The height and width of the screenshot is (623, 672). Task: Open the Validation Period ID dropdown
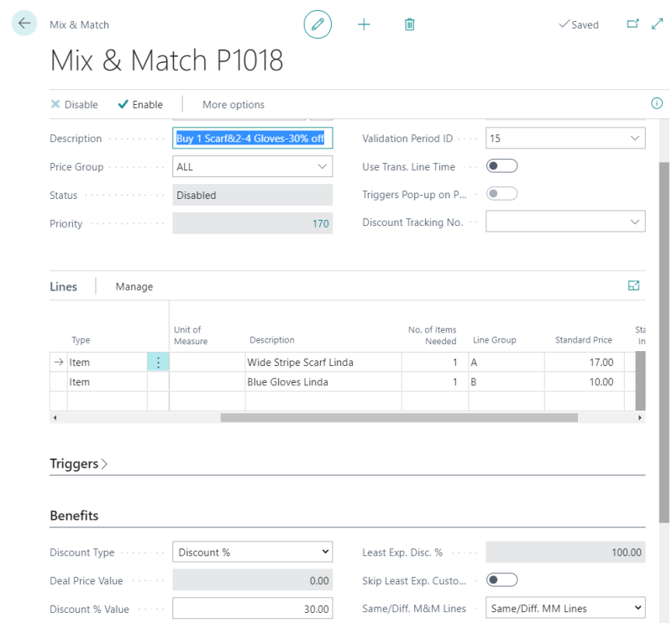click(x=634, y=138)
